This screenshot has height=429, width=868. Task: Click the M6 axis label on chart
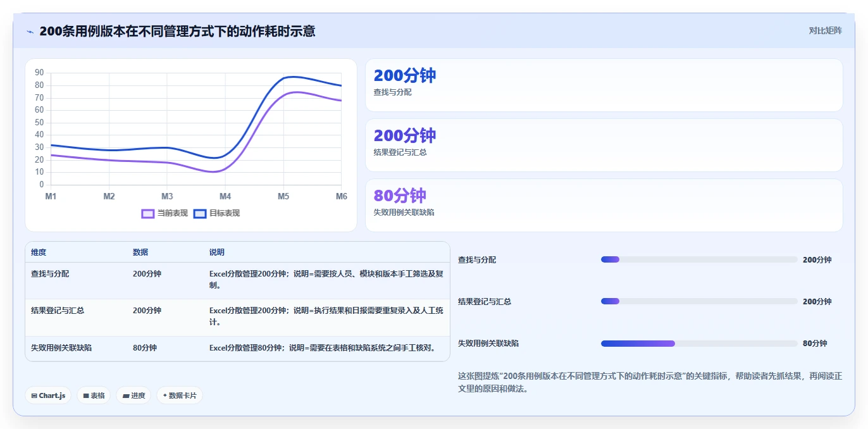click(342, 196)
